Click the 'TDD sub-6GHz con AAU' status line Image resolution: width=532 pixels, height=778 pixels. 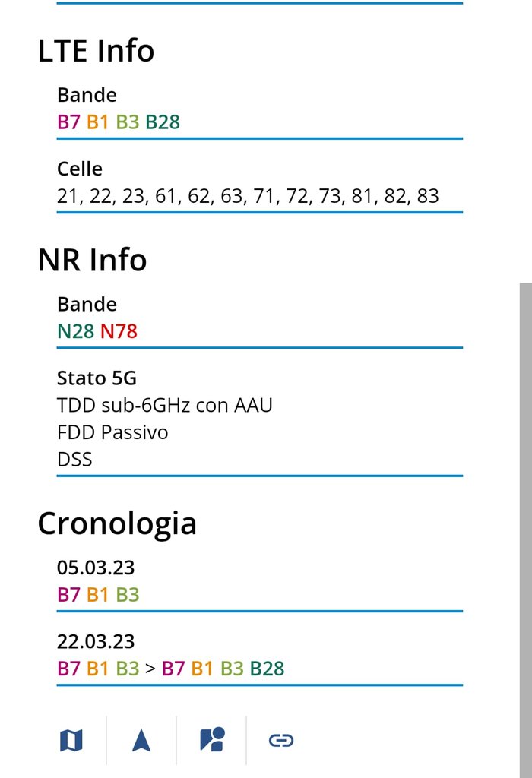(164, 405)
